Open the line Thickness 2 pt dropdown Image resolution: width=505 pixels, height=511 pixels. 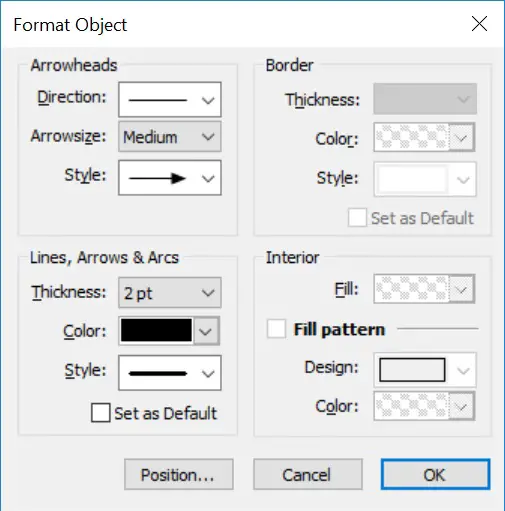tap(170, 293)
